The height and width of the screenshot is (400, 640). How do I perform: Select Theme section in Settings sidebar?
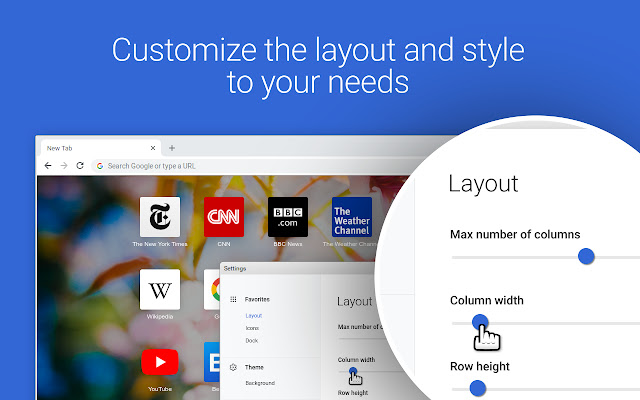point(254,367)
